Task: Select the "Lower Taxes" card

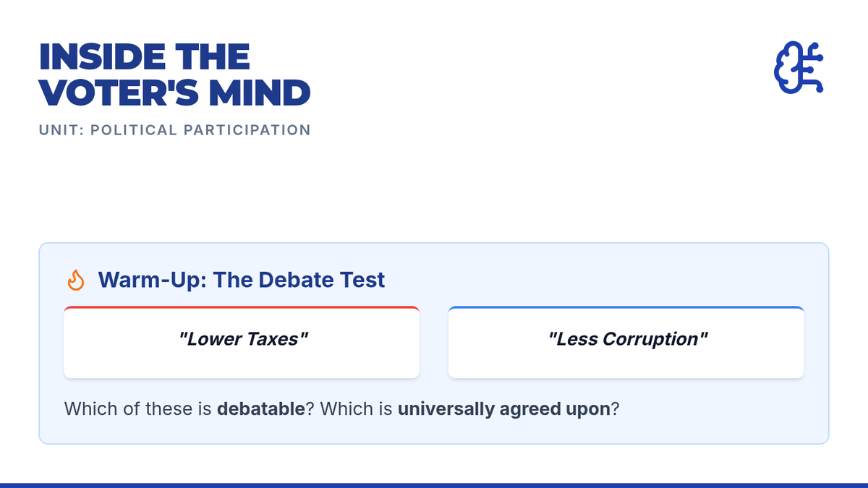Action: coord(242,343)
